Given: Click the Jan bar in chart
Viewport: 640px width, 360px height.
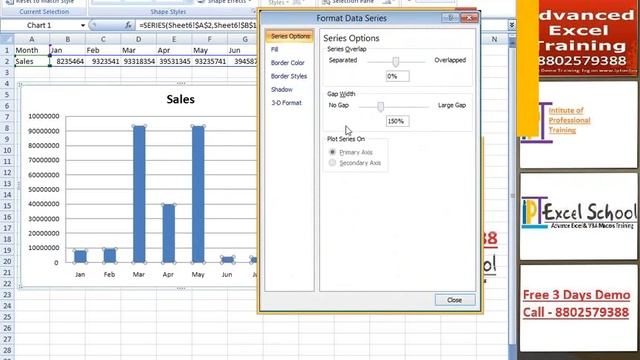Looking at the screenshot, I should [80, 256].
